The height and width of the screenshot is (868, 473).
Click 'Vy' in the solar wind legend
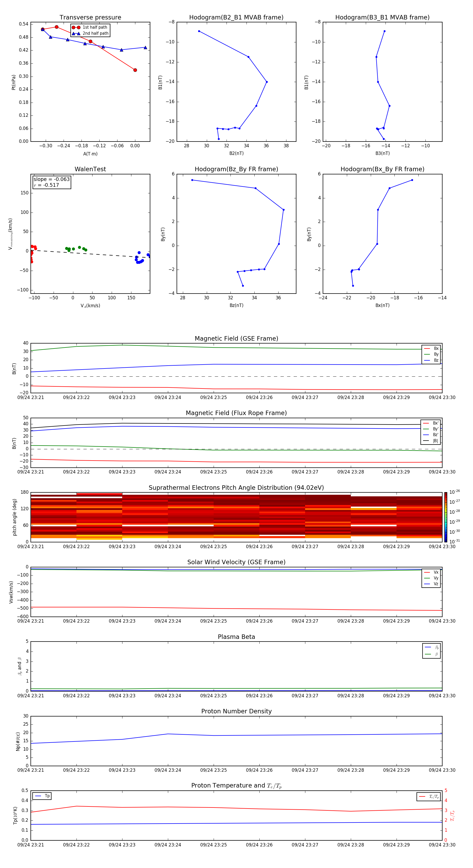click(431, 578)
